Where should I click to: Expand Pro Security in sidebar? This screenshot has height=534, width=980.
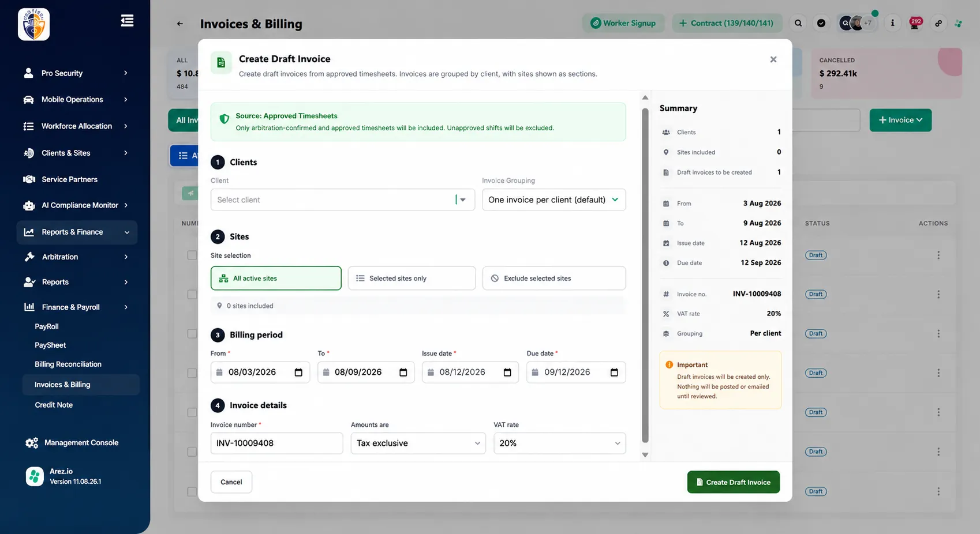click(x=77, y=73)
